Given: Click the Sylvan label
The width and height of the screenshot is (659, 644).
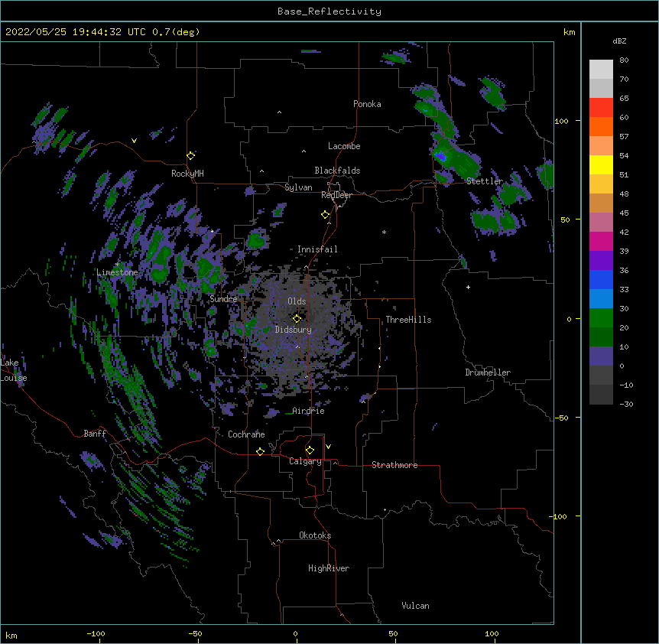Looking at the screenshot, I should [x=298, y=187].
